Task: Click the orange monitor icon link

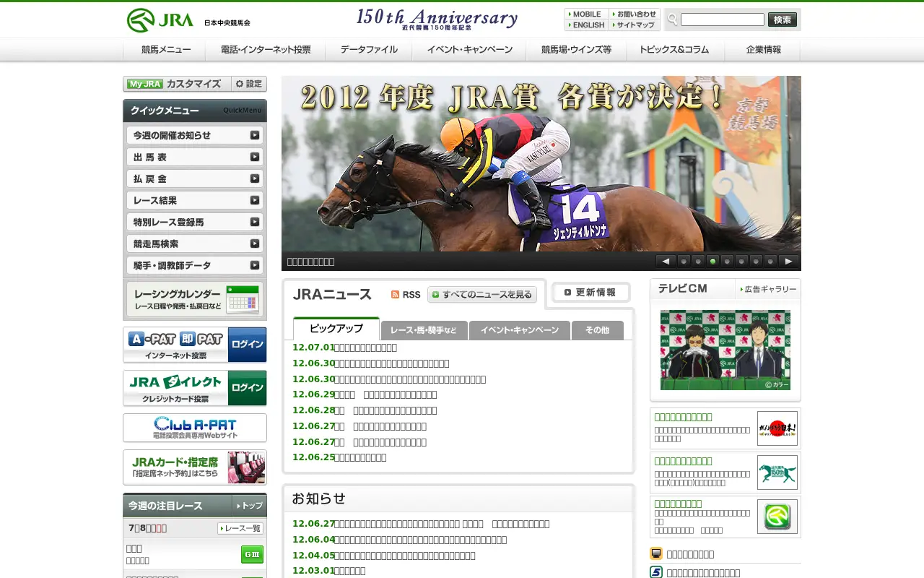Action: pos(656,553)
